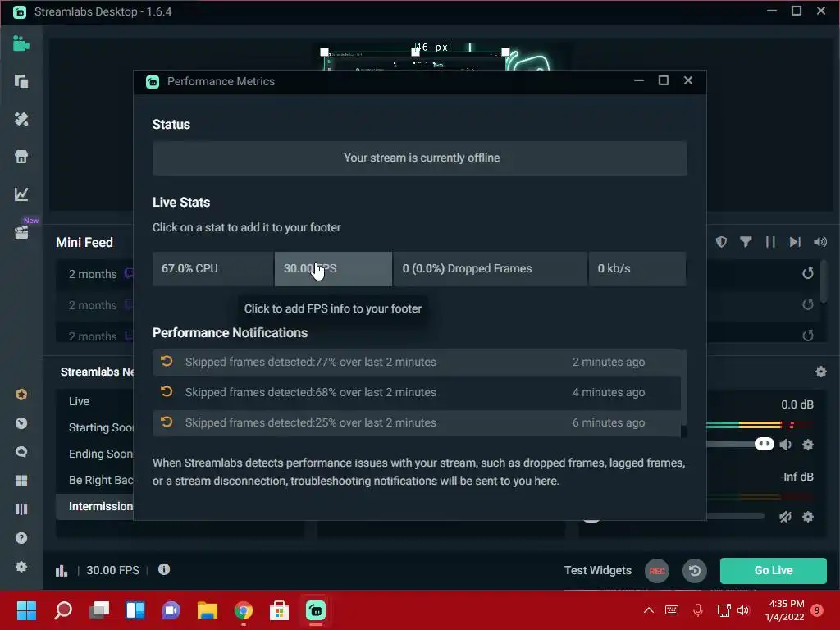Open File Explorer from taskbar
Screen dimensions: 840x630
tap(208, 610)
